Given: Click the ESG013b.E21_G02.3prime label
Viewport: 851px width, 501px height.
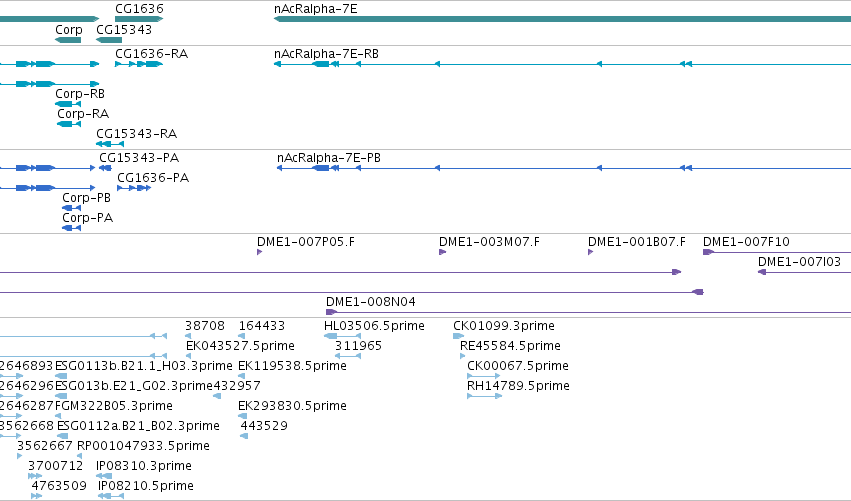Looking at the screenshot, I should [134, 386].
